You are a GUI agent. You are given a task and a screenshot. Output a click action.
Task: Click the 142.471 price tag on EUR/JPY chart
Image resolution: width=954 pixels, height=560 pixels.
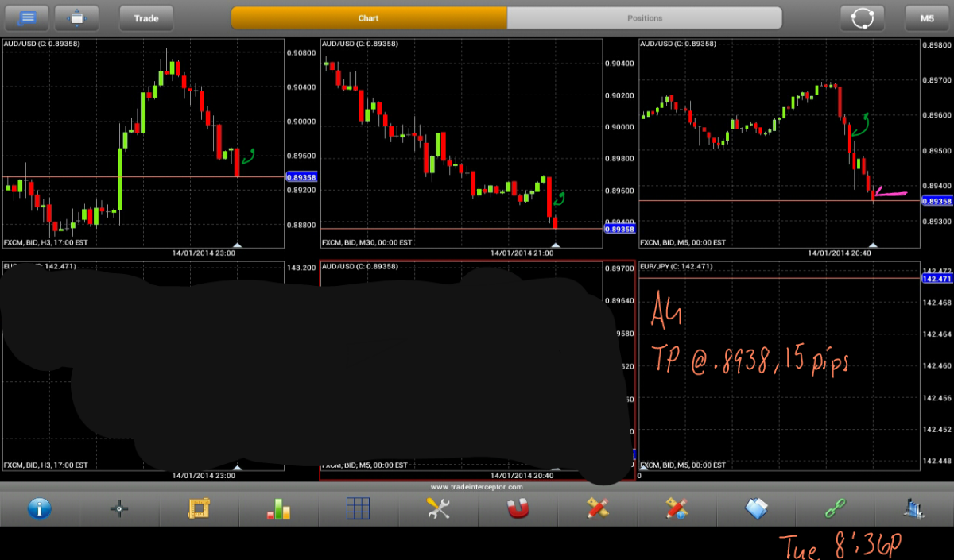(937, 279)
